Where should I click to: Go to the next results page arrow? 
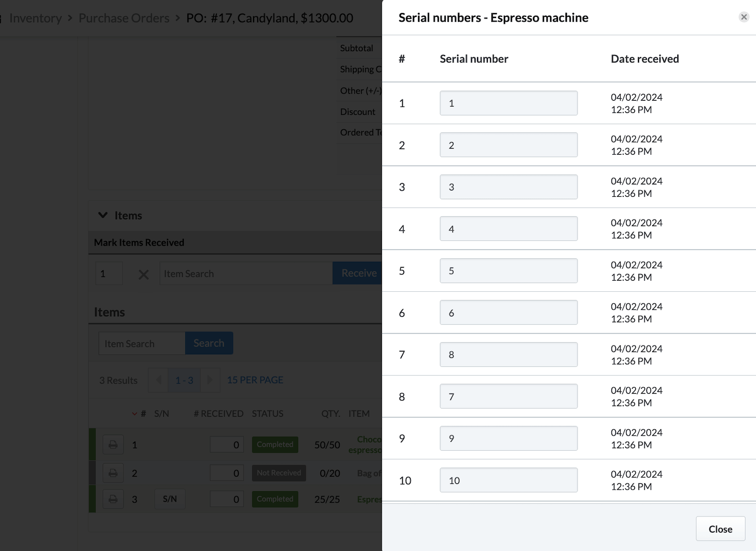(210, 380)
